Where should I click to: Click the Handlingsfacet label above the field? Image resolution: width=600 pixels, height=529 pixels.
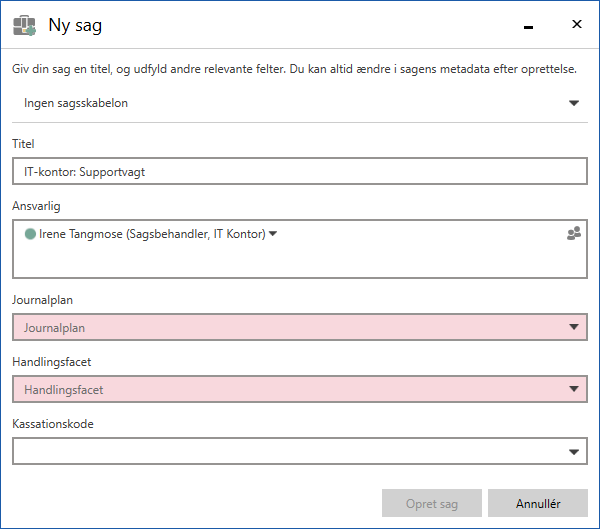point(52,362)
